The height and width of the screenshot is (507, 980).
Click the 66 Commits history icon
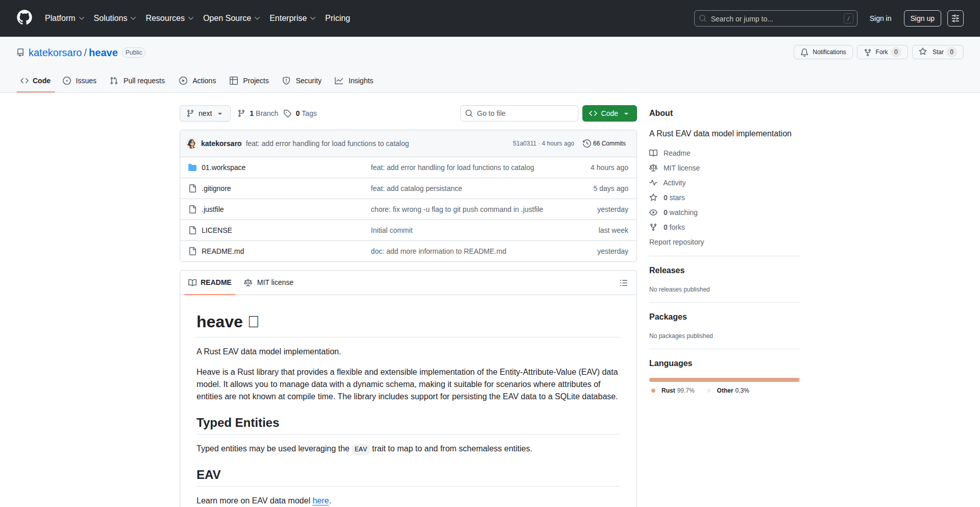pos(586,143)
